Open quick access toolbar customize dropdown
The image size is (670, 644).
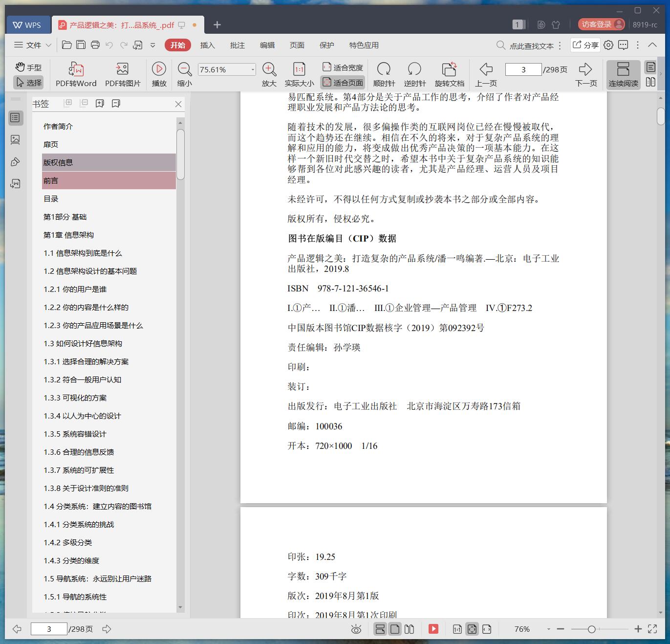(x=152, y=45)
